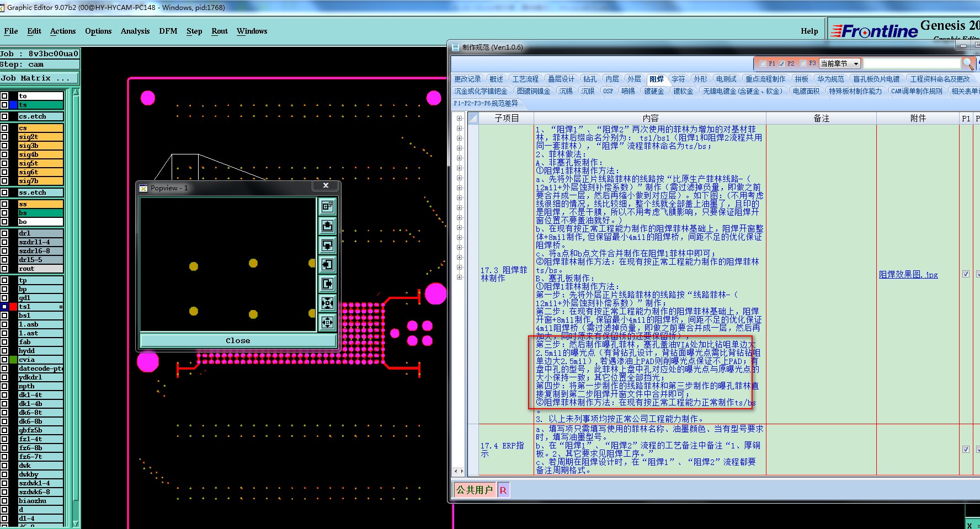Viewport: 980px width, 529px height.
Task: Click the Popview zoom out icon with outward arrows
Action: tap(327, 322)
